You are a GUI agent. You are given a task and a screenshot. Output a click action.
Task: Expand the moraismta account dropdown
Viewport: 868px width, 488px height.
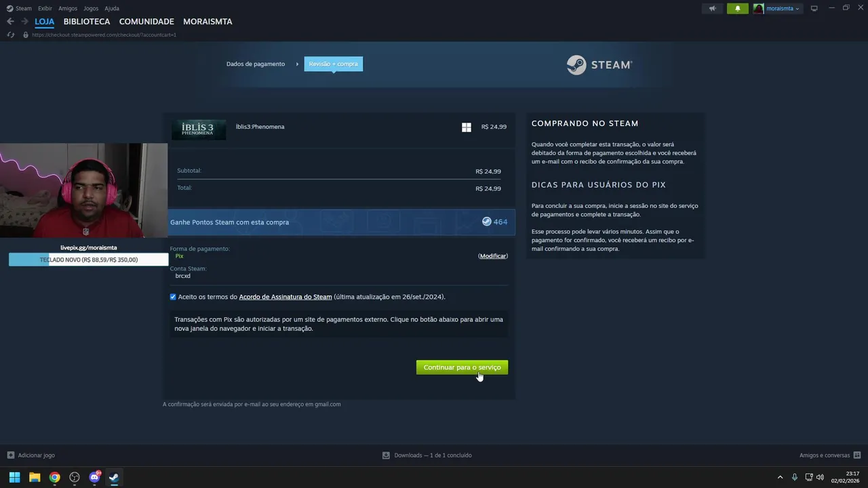point(797,9)
